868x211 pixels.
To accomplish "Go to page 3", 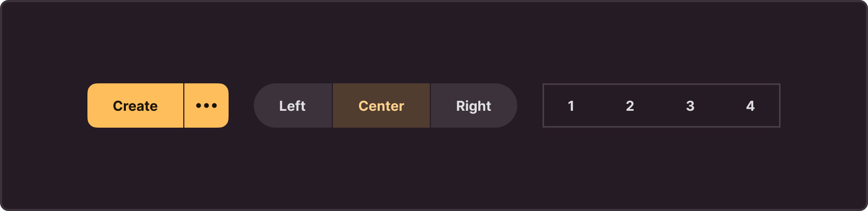I will tap(690, 105).
